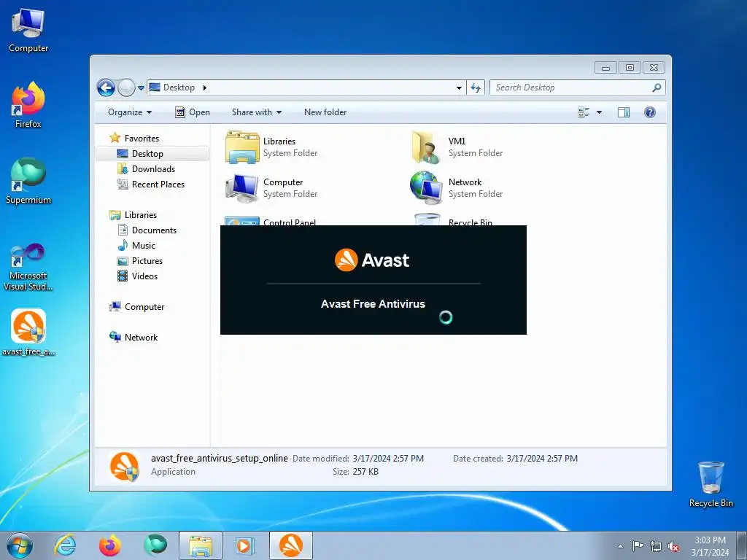Change view using the views icon
The width and height of the screenshot is (747, 560).
click(584, 112)
